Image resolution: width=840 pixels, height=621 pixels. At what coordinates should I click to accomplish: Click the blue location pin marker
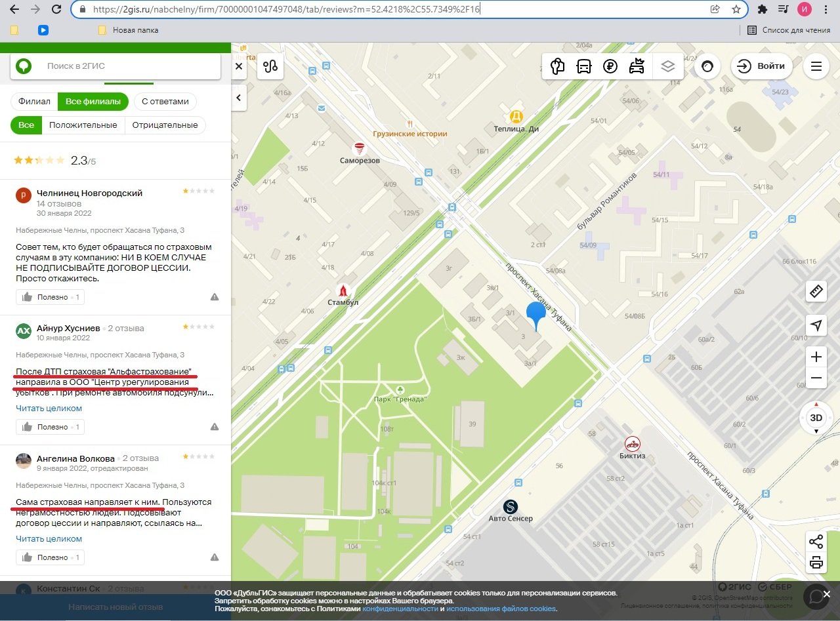point(537,317)
